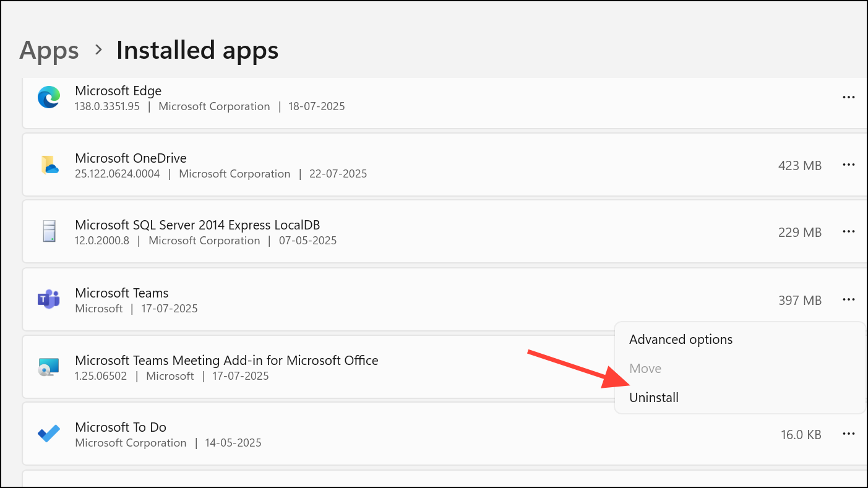Close the Microsoft Teams three-dot menu
The width and height of the screenshot is (868, 488).
[848, 299]
